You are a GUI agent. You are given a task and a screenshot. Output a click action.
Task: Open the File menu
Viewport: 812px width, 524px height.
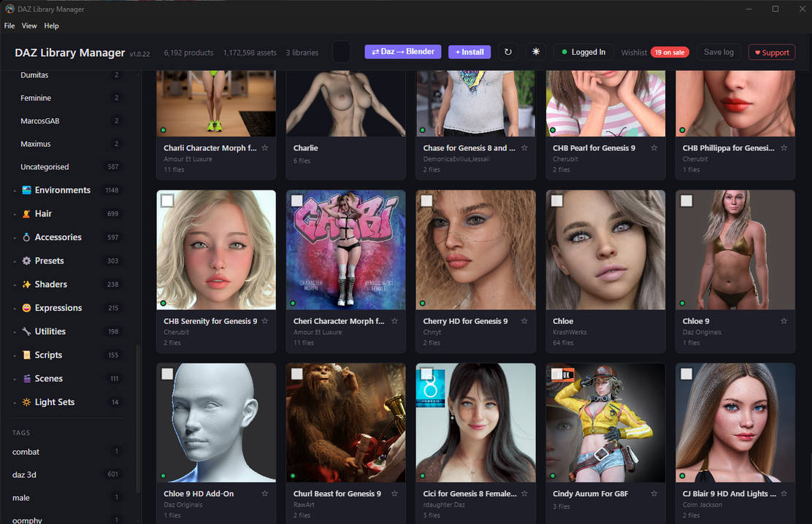pyautogui.click(x=9, y=26)
